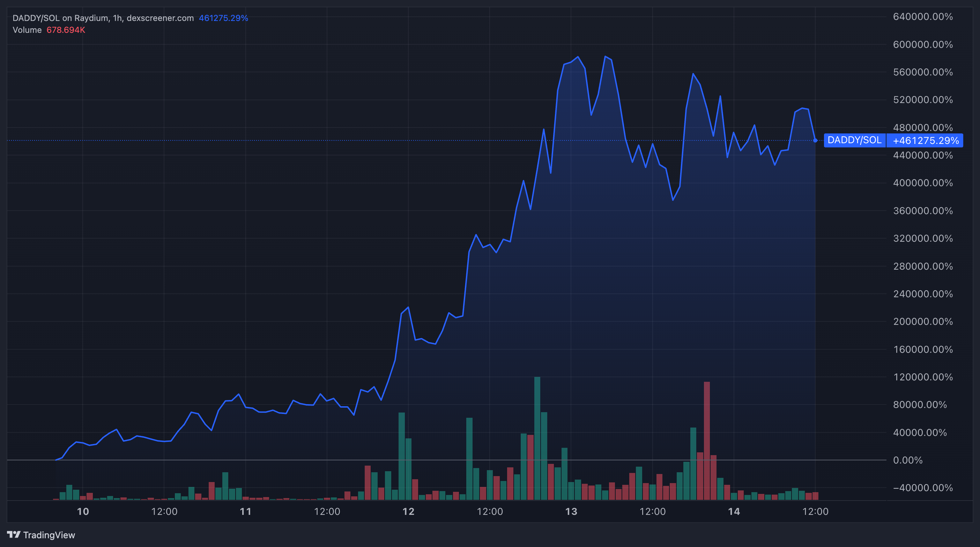Click the TradingView text link
Screen dimensions: 980x547
[x=49, y=535]
